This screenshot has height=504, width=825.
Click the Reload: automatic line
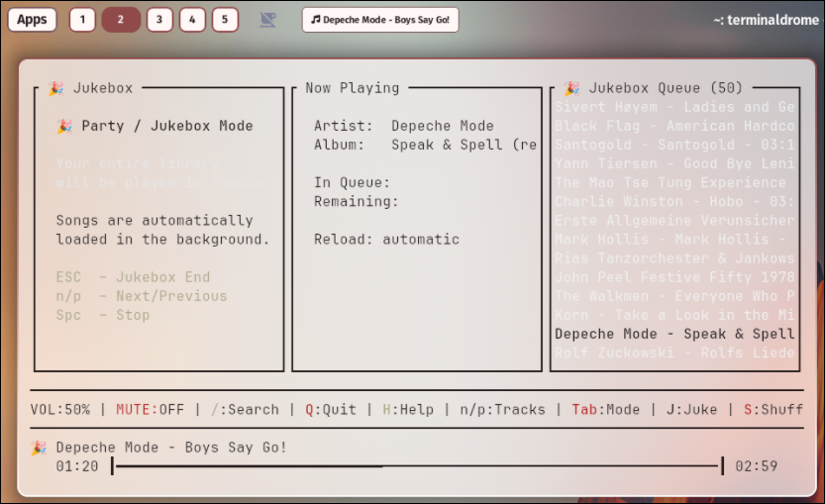(386, 240)
